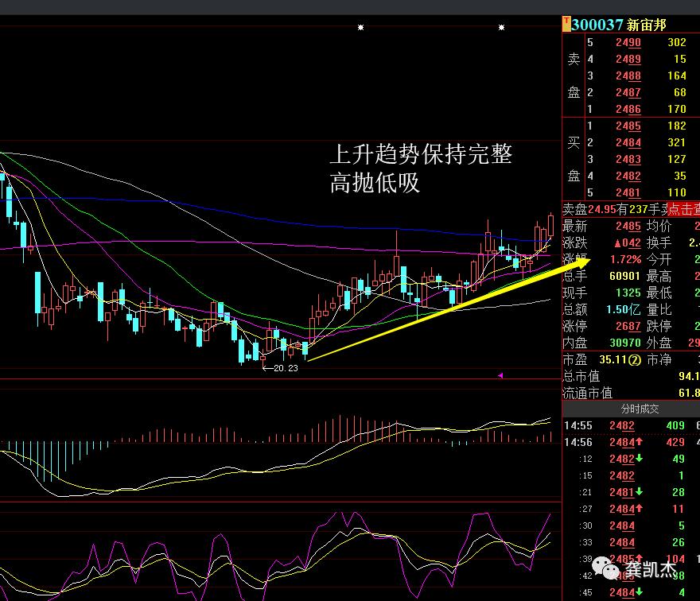700x601 pixels.
Task: Select the 14:55 trade row showing 2482
Action: [x=622, y=425]
